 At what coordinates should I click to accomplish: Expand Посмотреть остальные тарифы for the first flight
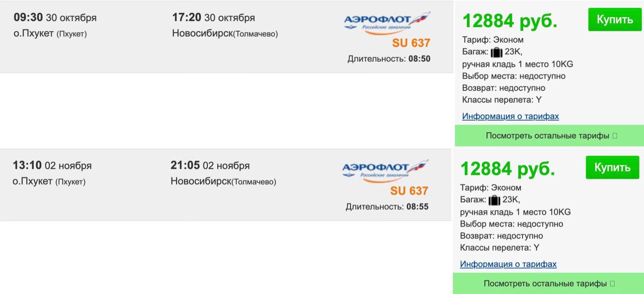point(549,136)
